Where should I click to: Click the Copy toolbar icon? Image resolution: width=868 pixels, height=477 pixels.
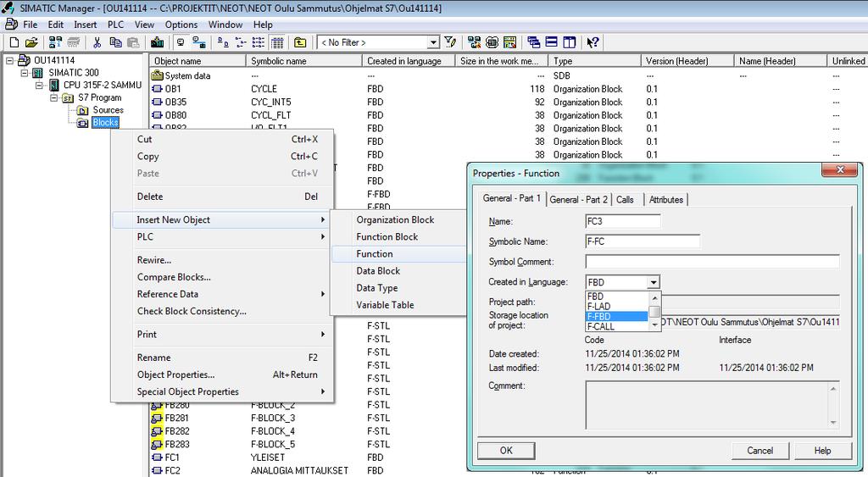click(x=115, y=42)
